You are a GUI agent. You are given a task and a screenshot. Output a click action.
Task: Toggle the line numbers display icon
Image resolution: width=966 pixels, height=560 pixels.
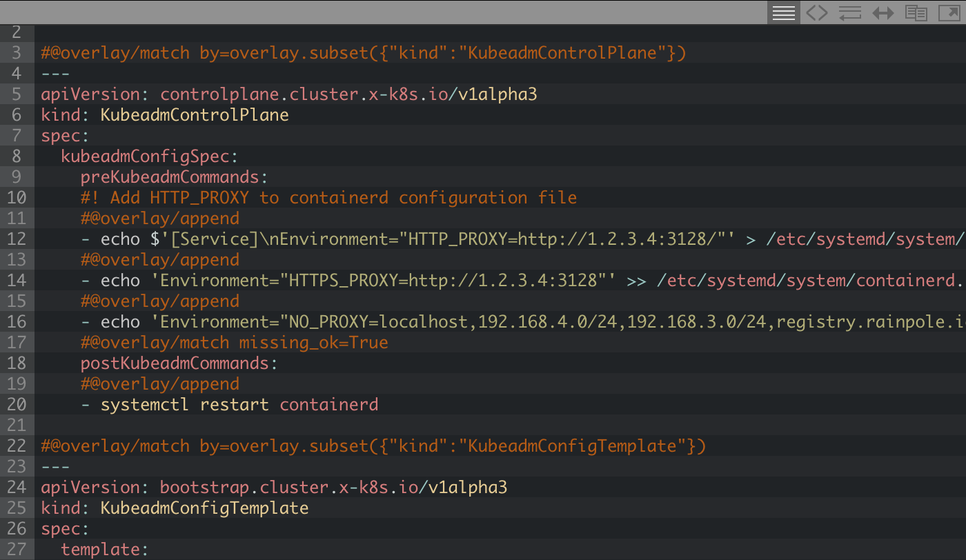click(x=784, y=12)
